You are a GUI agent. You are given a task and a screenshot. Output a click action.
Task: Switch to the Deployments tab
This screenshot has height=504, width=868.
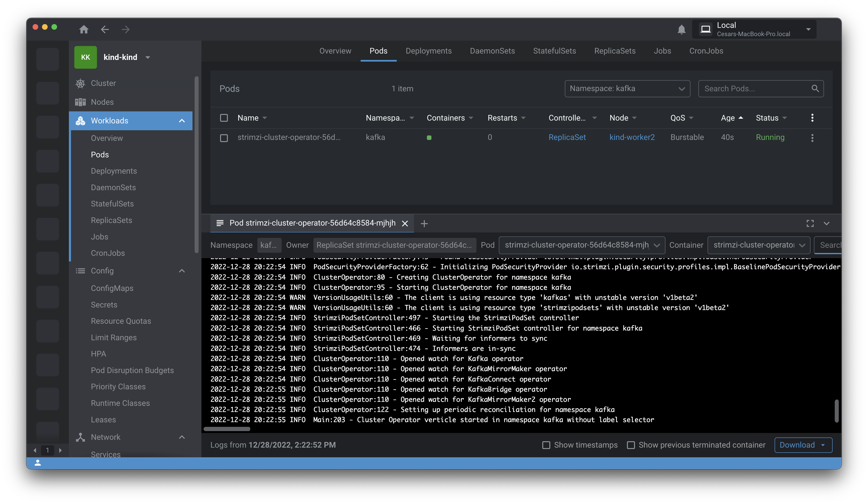[429, 51]
